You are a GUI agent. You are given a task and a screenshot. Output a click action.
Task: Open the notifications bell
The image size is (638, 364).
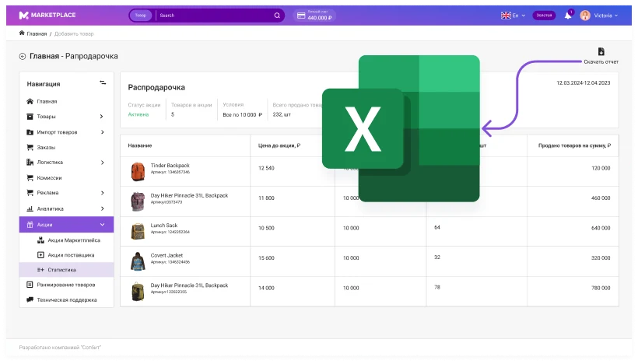[568, 16]
